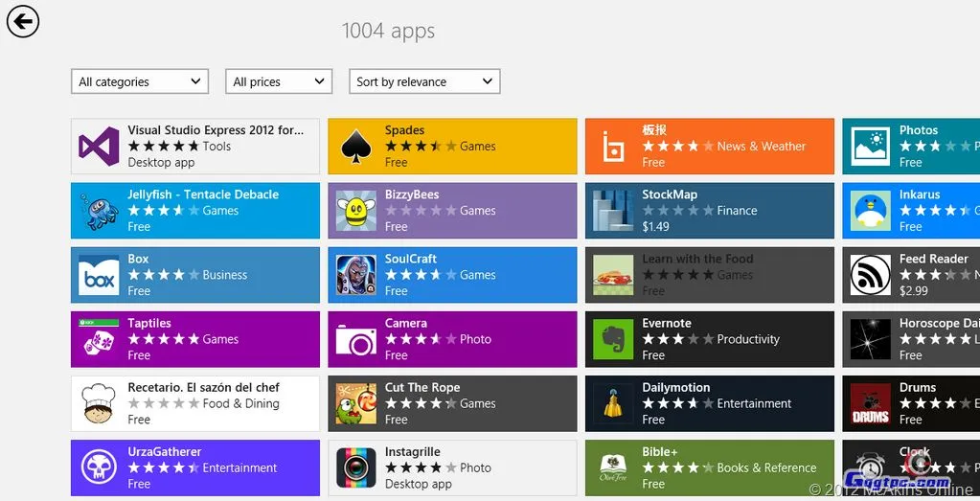Screen dimensions: 980x501
Task: Open the UrzaGatherer skull icon
Action: click(99, 467)
